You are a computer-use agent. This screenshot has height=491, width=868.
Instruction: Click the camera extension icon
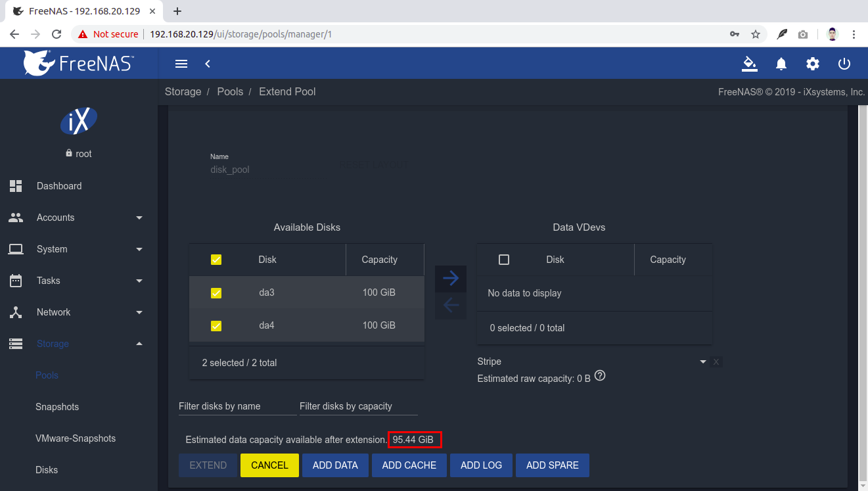803,34
